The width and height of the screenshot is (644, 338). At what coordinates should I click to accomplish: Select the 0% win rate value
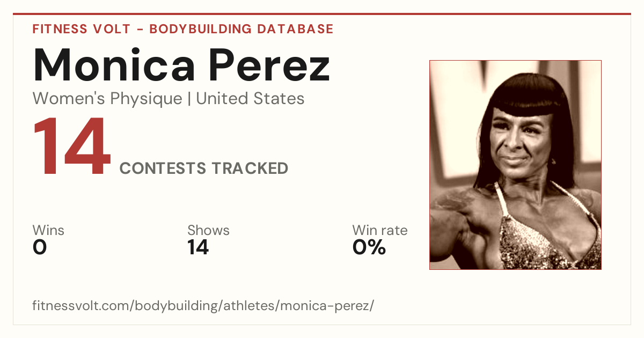coord(369,247)
